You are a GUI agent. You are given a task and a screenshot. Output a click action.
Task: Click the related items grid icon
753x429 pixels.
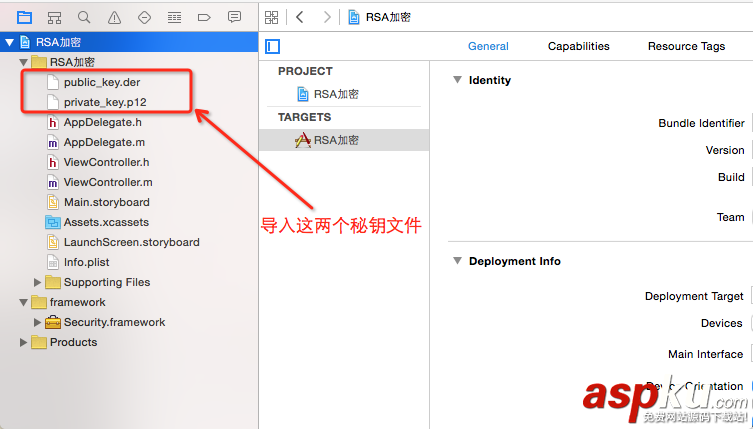point(271,18)
